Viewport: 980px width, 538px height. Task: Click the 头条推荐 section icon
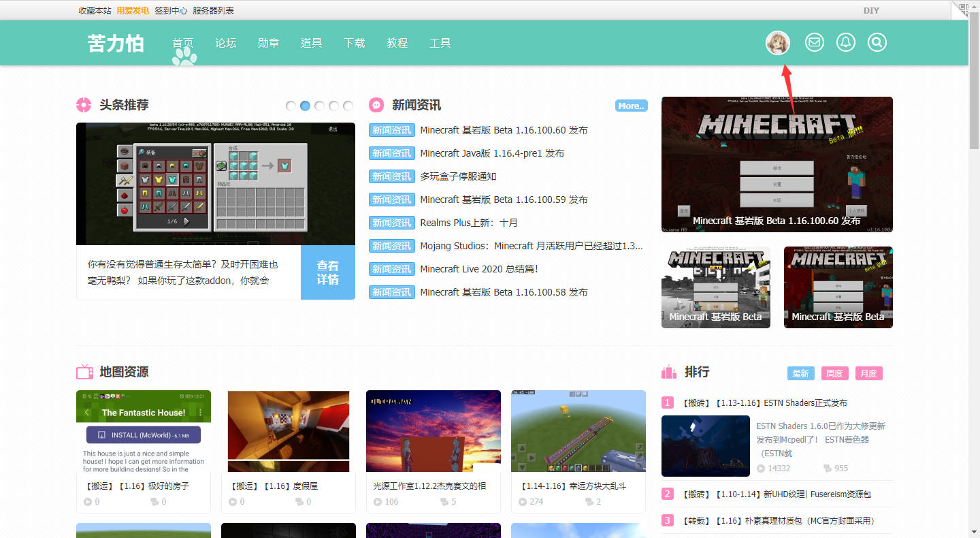point(84,105)
